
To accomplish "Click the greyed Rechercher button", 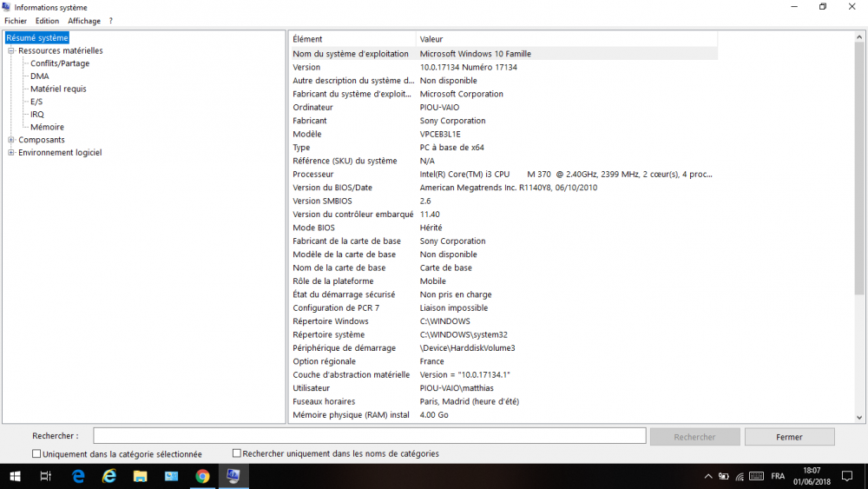I will click(x=694, y=437).
